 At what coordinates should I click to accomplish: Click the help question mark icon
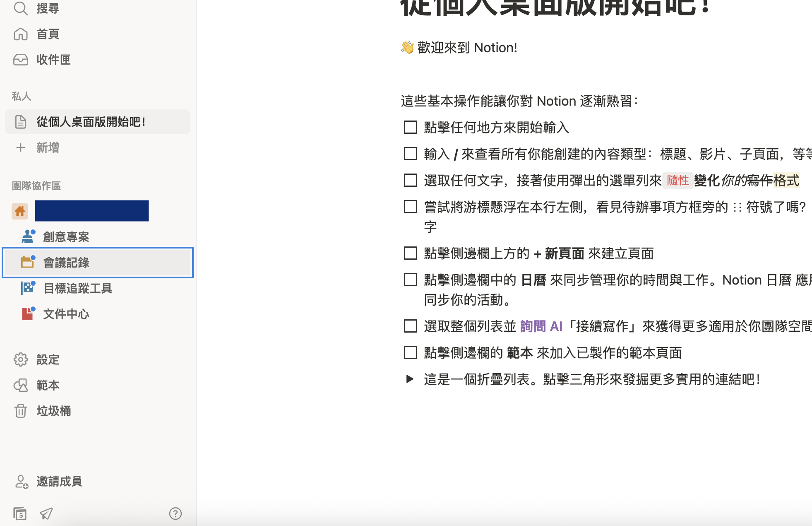[x=175, y=514]
